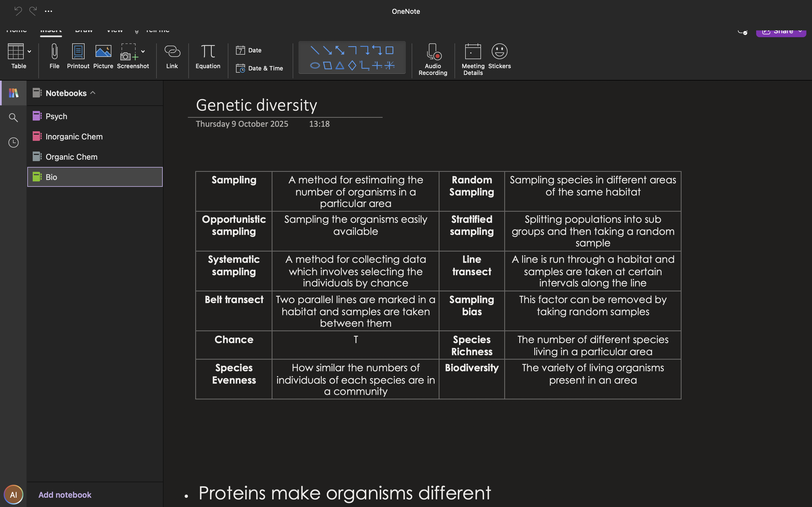Click the Genetic diversity page title

point(256,105)
